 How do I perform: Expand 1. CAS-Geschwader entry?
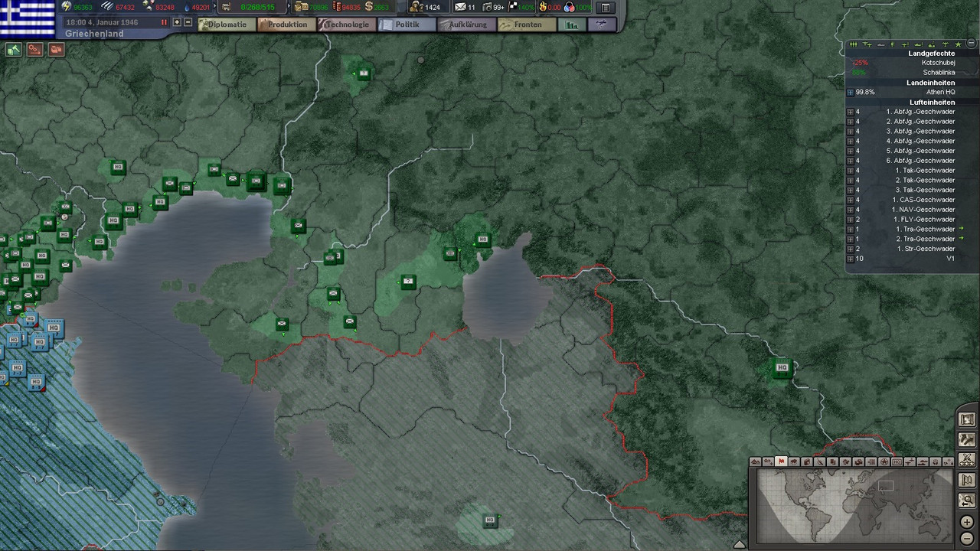tap(850, 200)
